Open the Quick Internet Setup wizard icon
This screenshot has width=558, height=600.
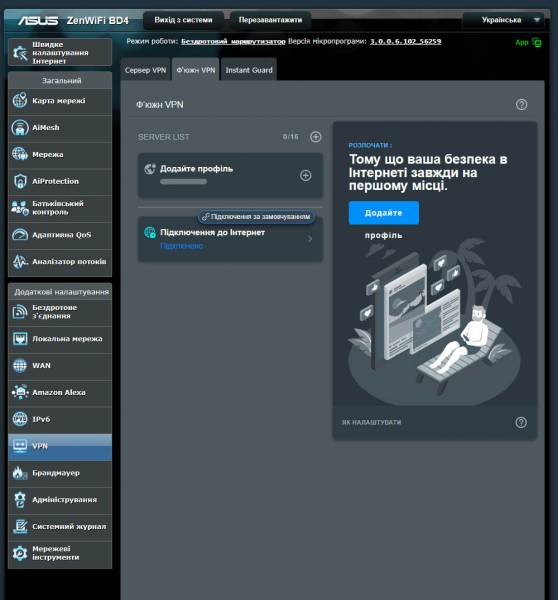20,52
